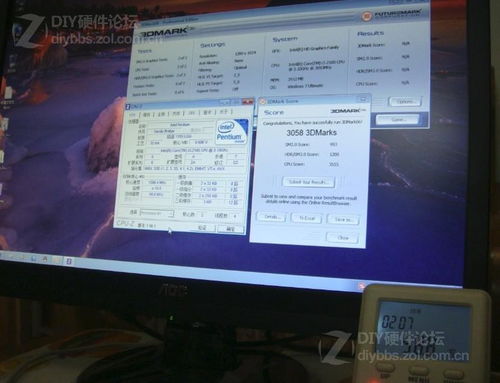Click Submit Your Results button in score dialog

click(309, 182)
